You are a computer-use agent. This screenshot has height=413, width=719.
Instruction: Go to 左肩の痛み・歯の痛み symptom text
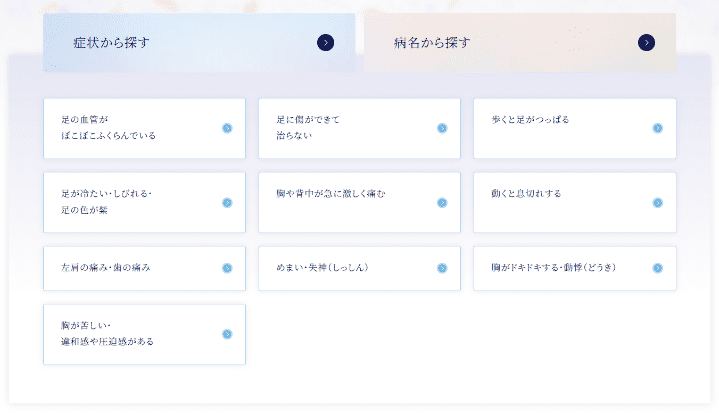click(x=106, y=268)
